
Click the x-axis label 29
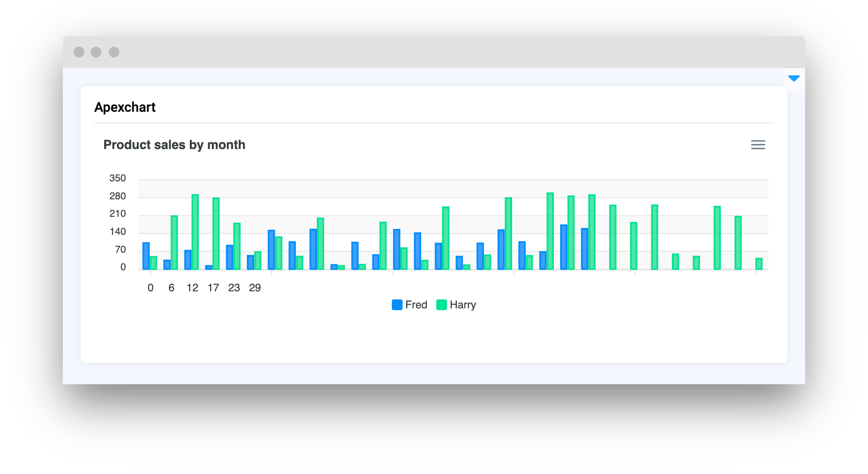click(x=255, y=288)
